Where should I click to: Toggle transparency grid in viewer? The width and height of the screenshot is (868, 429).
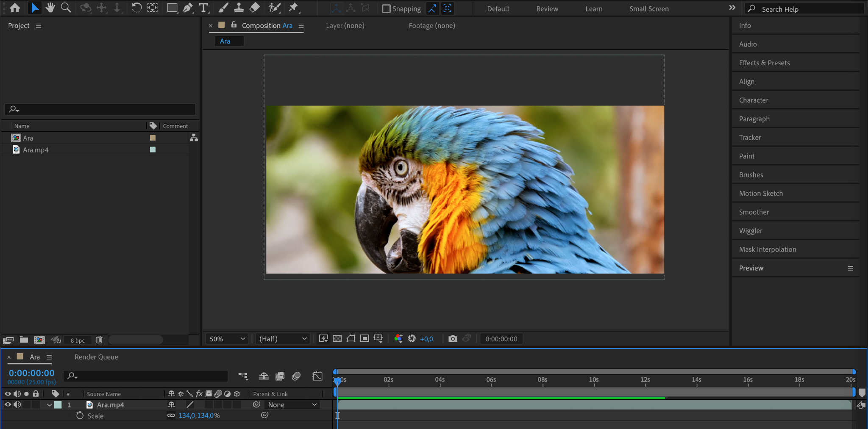(337, 339)
